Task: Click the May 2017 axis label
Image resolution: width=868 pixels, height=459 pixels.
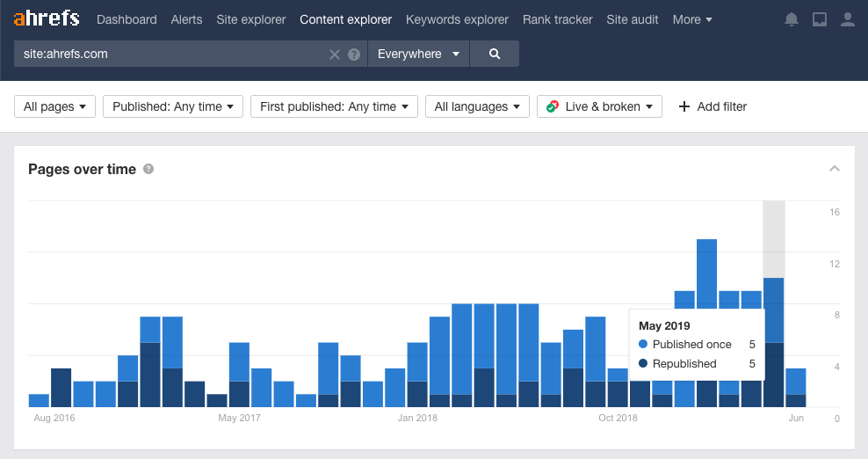Action: point(239,418)
